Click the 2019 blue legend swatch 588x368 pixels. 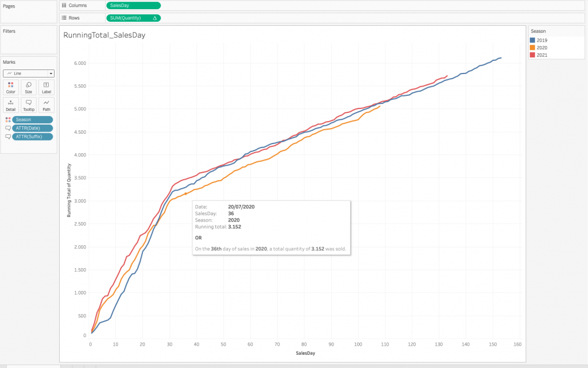532,40
